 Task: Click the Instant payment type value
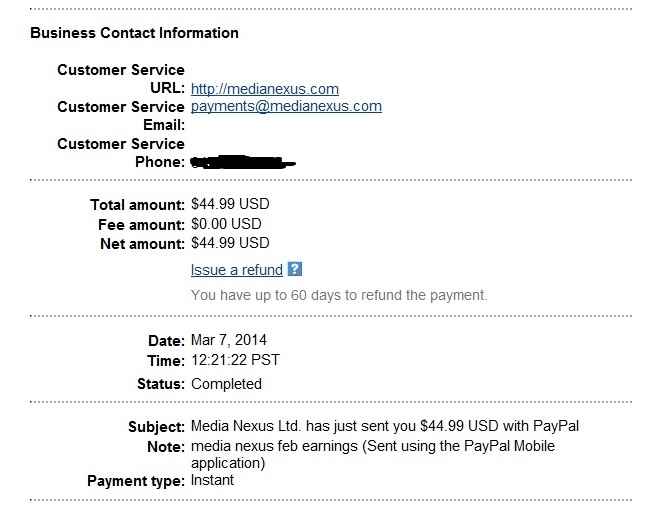[x=212, y=480]
